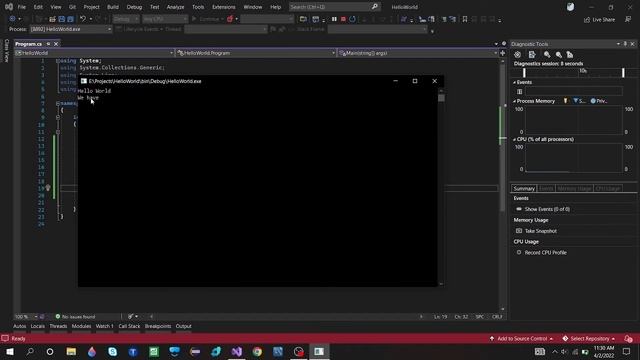This screenshot has width=640, height=360.
Task: Switch to the Breakpoints tab
Action: 158,326
